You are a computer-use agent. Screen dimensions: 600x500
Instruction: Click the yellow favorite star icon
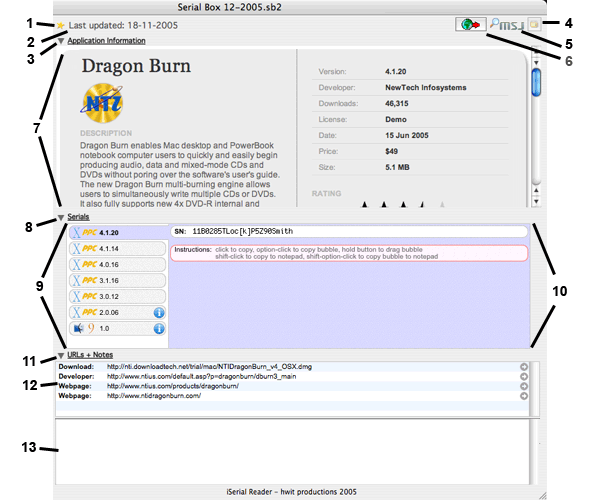point(60,26)
